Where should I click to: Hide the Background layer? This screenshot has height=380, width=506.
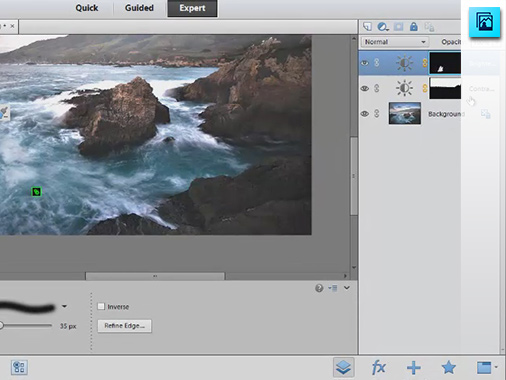coord(365,114)
